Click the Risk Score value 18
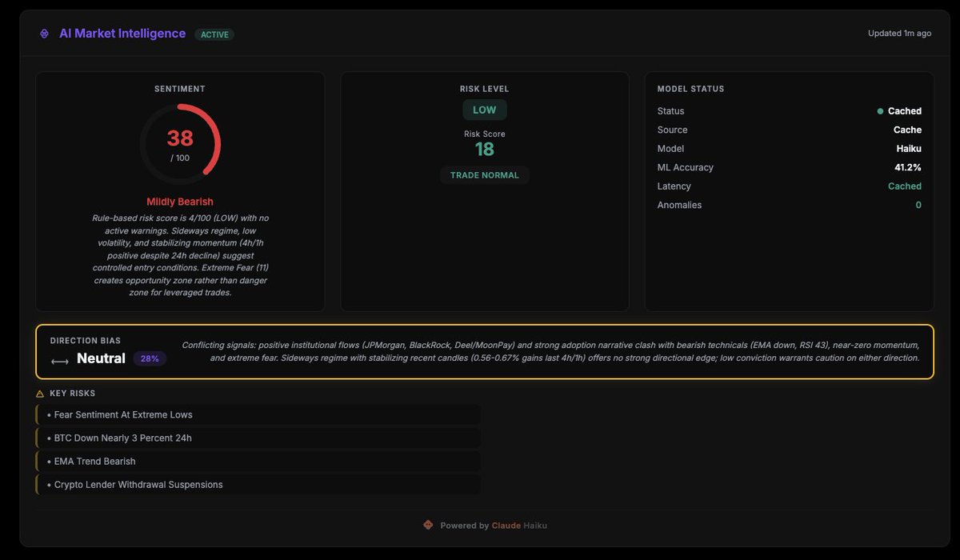The image size is (960, 560). 485,150
